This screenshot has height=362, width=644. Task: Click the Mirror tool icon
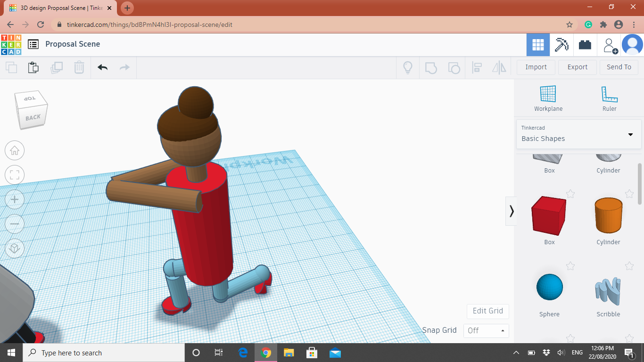click(499, 67)
